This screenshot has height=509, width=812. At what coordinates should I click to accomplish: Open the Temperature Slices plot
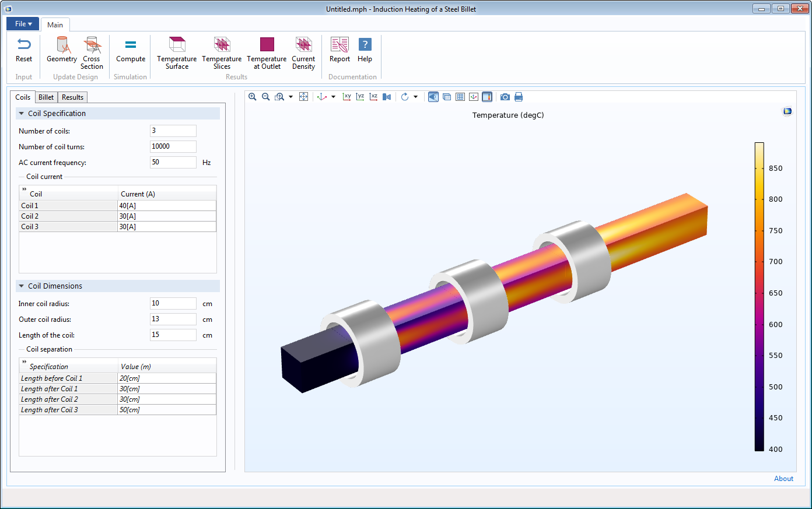(222, 51)
